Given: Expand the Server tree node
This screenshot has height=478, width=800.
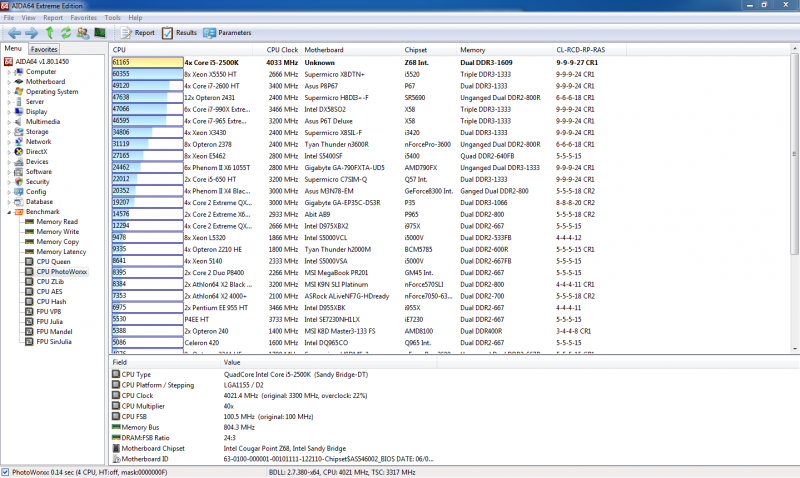Looking at the screenshot, I should click(x=9, y=102).
